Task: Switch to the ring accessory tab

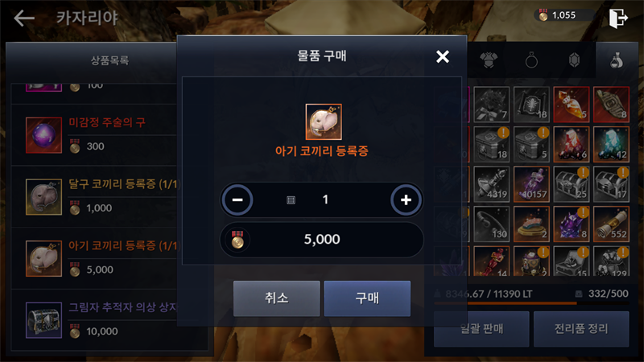Action: pos(531,60)
